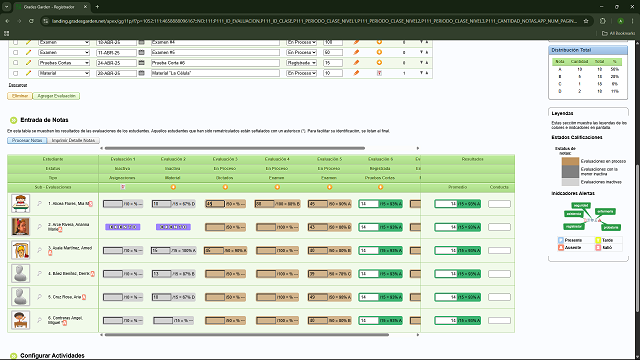Click the yellow edit pencil in Material "La Célula" row
Viewport: 640px width, 360px height.
pos(28,73)
